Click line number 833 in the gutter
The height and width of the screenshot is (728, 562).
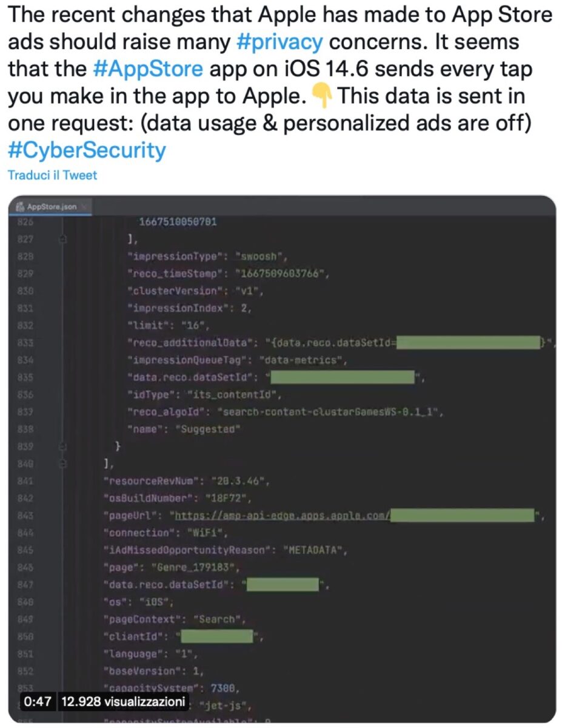[24, 343]
